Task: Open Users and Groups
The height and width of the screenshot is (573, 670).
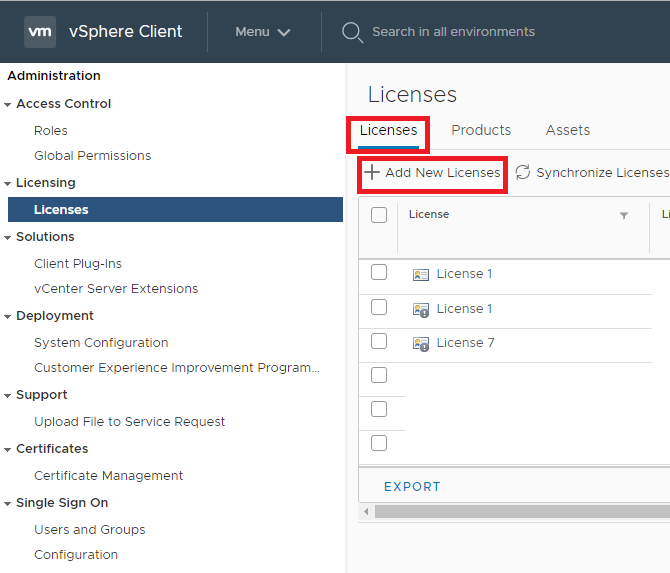Action: click(89, 530)
